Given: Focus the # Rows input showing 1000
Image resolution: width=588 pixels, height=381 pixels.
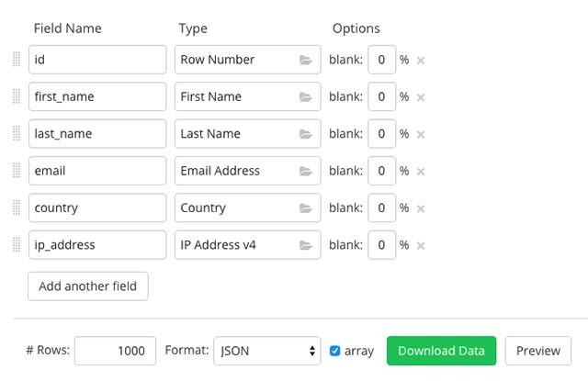Looking at the screenshot, I should point(115,351).
